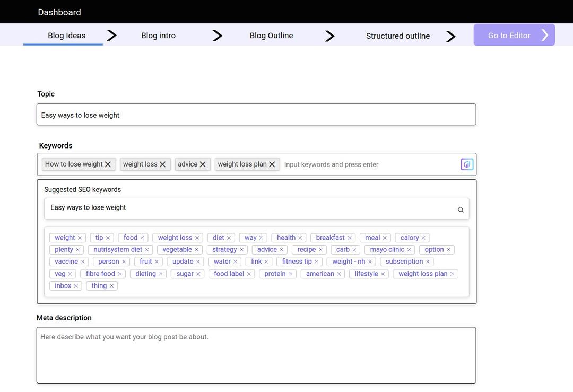Click the chevron after Structured outline
The height and width of the screenshot is (392, 573).
[450, 36]
